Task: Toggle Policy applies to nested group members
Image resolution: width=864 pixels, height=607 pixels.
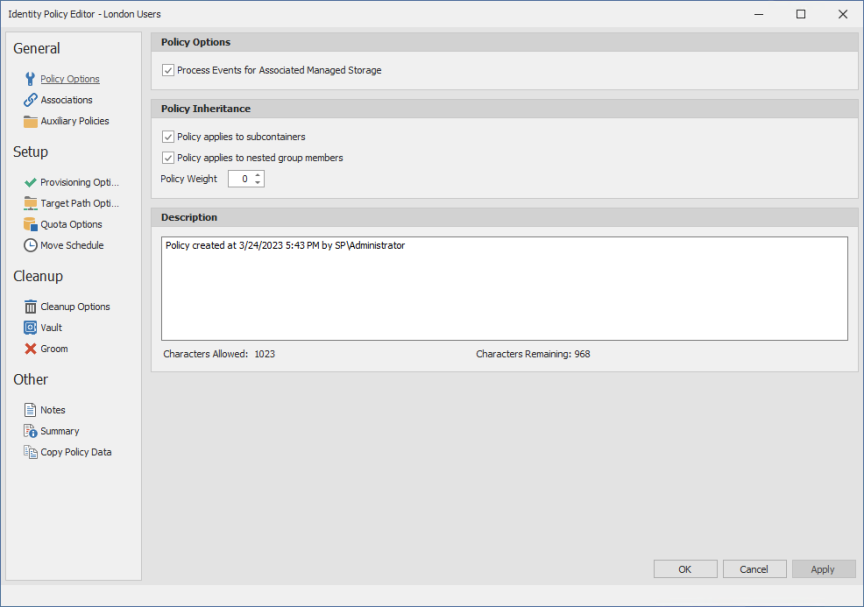Action: tap(168, 158)
